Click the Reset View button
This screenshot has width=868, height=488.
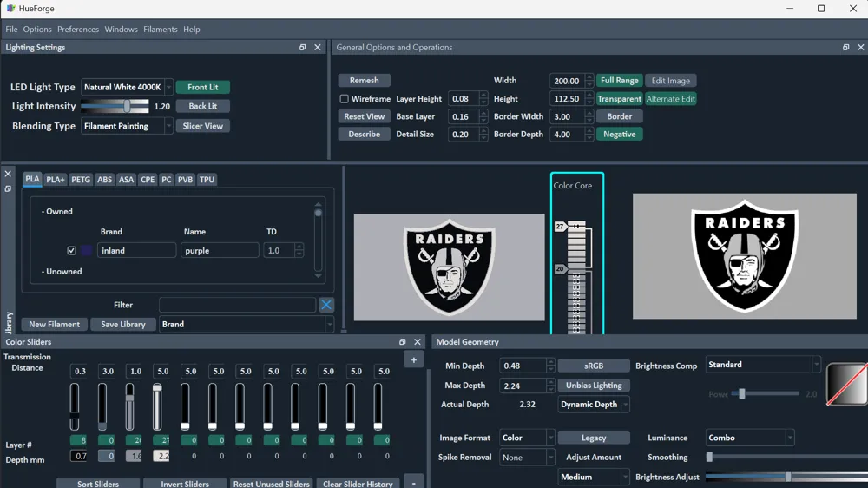click(365, 116)
